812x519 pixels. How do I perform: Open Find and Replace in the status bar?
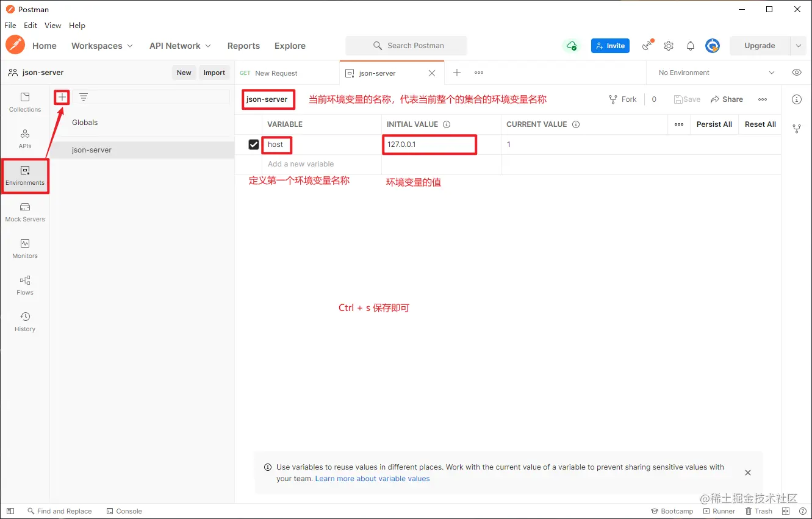click(x=59, y=511)
